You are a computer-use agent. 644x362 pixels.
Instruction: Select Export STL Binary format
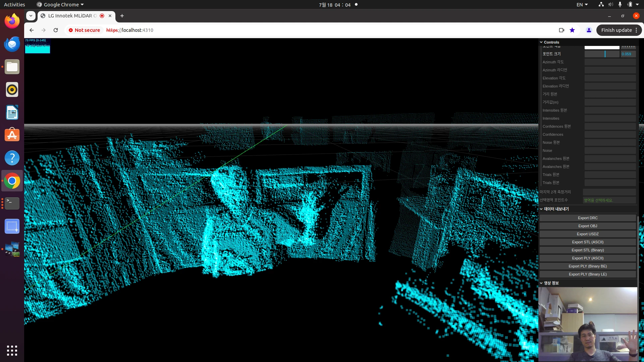(587, 250)
